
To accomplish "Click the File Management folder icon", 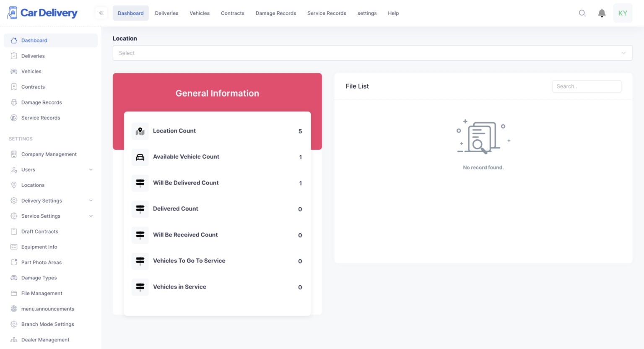I will click(x=14, y=293).
